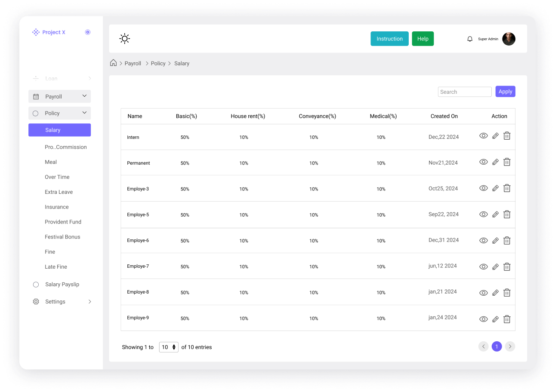Edit the Employe-5 row

pos(495,214)
